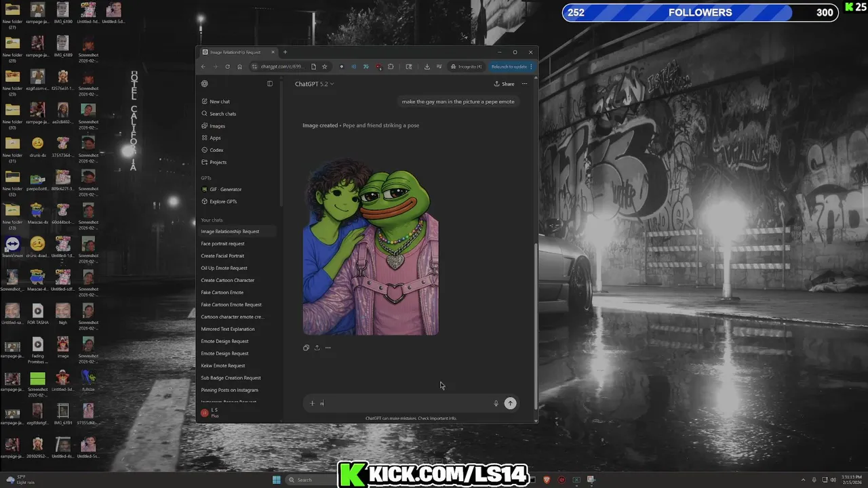The width and height of the screenshot is (868, 488).
Task: Select the TeamViewer desktop shortcut
Action: click(x=12, y=247)
